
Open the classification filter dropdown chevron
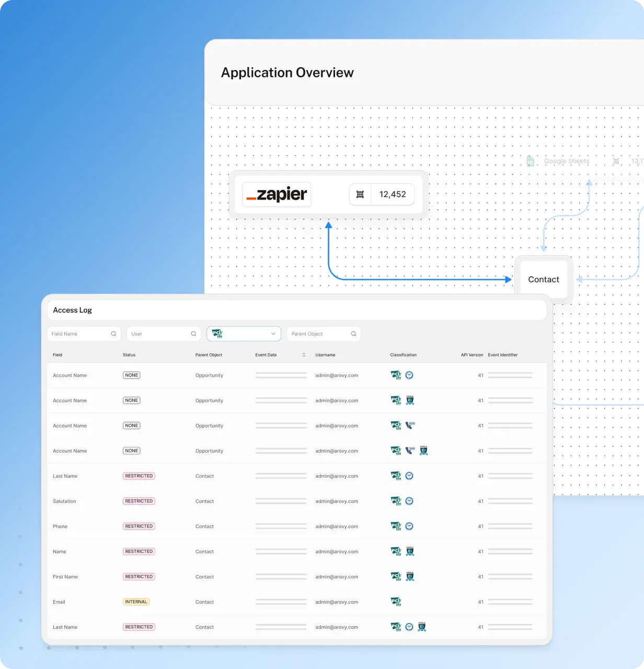click(x=273, y=334)
